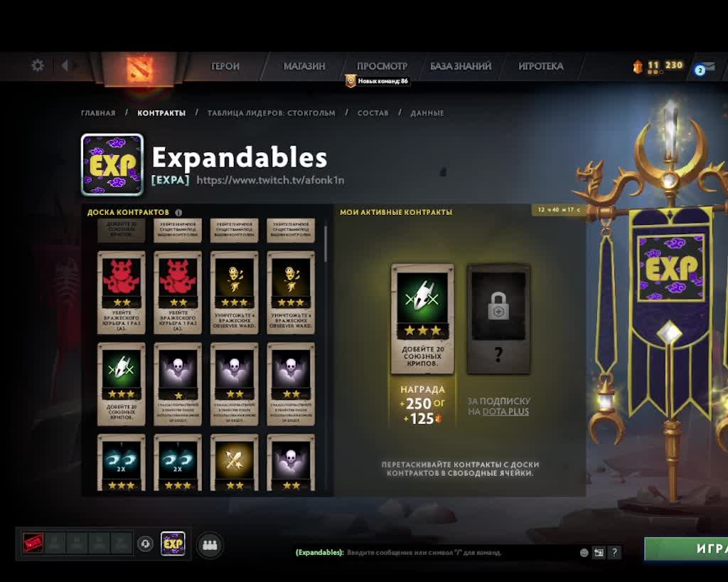Open the ГЕРОИ menu tab
The width and height of the screenshot is (728, 582).
click(x=225, y=66)
